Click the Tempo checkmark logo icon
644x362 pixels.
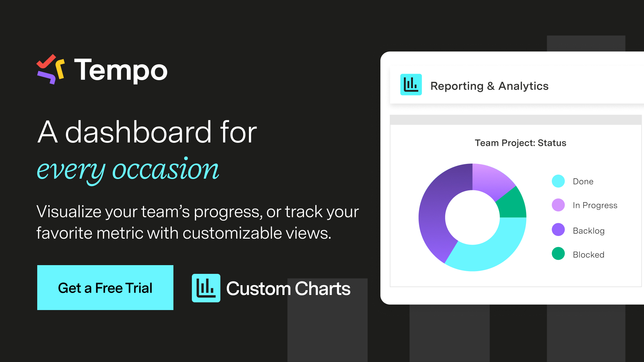51,69
